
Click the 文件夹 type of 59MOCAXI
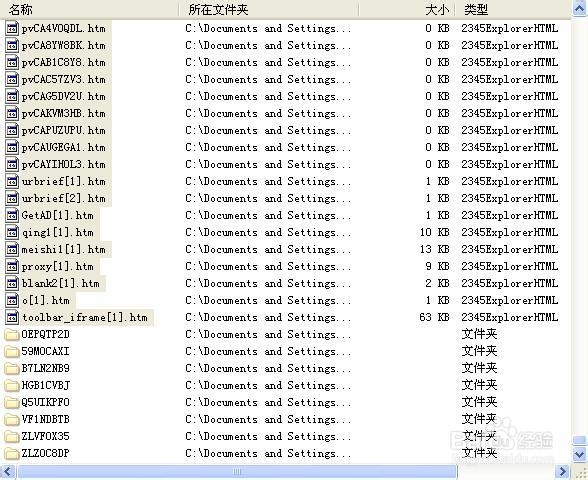click(x=479, y=351)
